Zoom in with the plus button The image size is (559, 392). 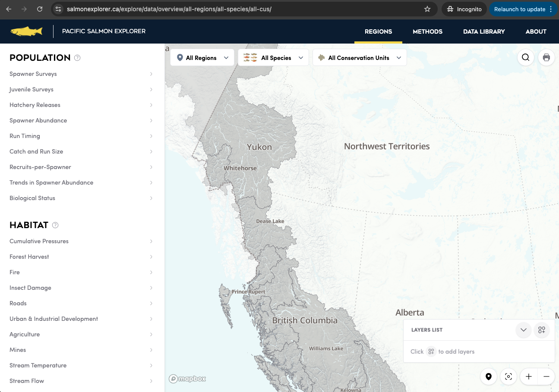[x=529, y=376]
